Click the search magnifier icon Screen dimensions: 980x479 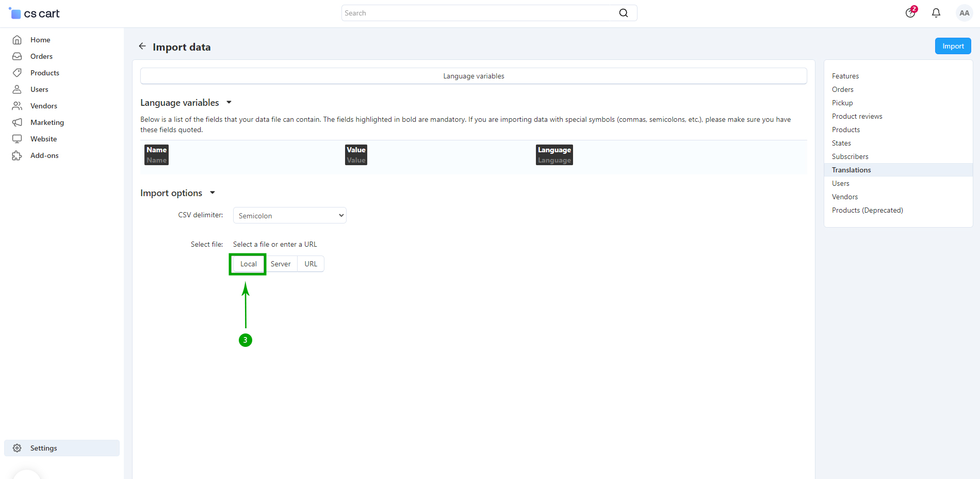point(623,13)
